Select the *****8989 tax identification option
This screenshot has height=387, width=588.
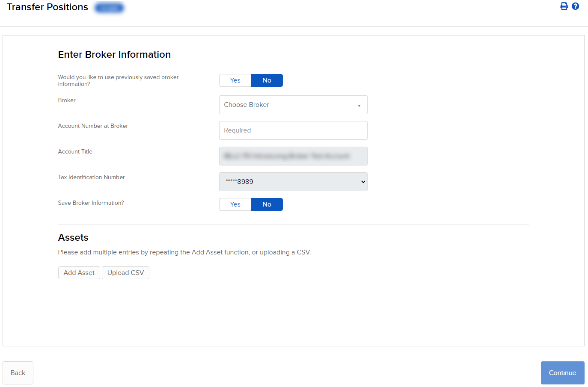[x=293, y=182]
